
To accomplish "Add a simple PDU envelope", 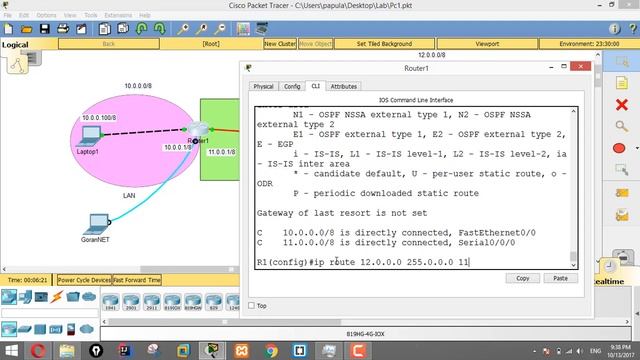I will [622, 193].
